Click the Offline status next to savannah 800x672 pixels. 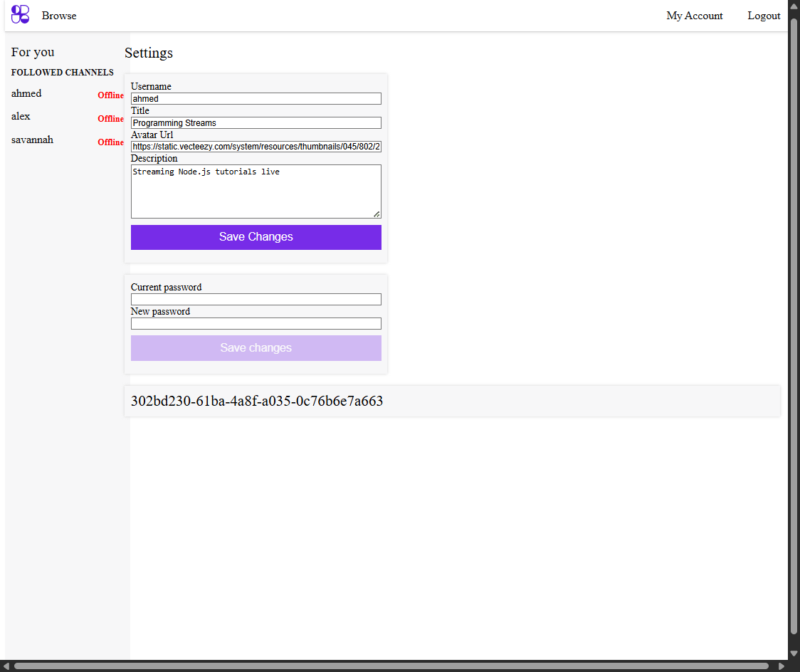pos(110,142)
